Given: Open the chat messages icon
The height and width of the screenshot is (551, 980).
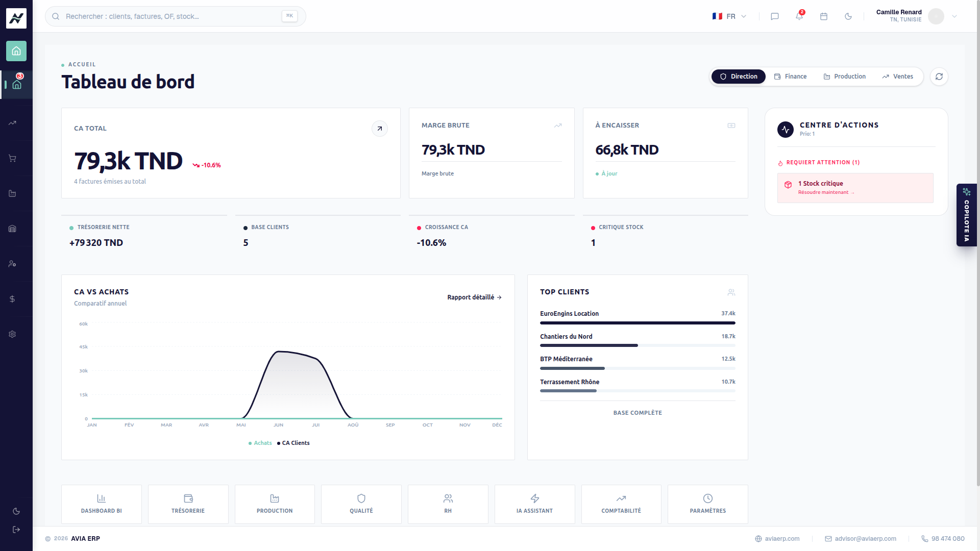Looking at the screenshot, I should [775, 16].
